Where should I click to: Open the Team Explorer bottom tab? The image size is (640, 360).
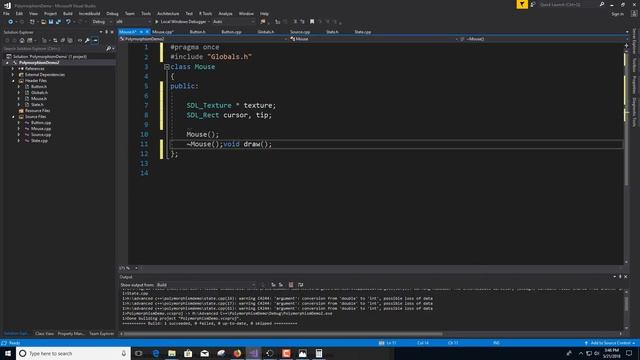101,334
